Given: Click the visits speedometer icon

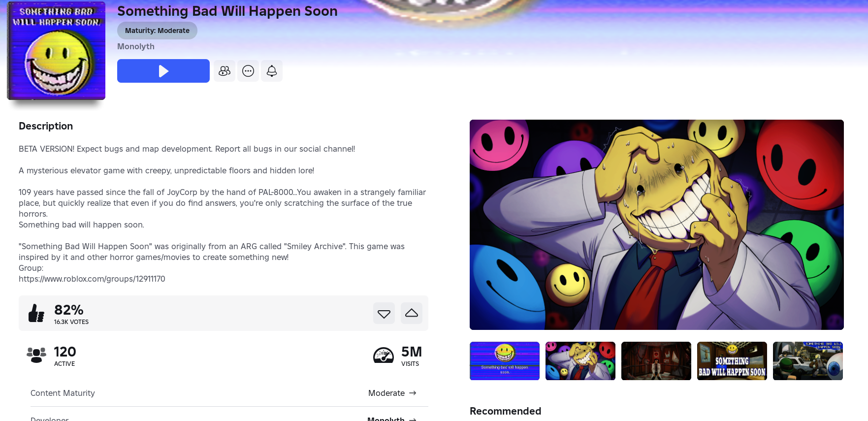Looking at the screenshot, I should click(x=384, y=355).
